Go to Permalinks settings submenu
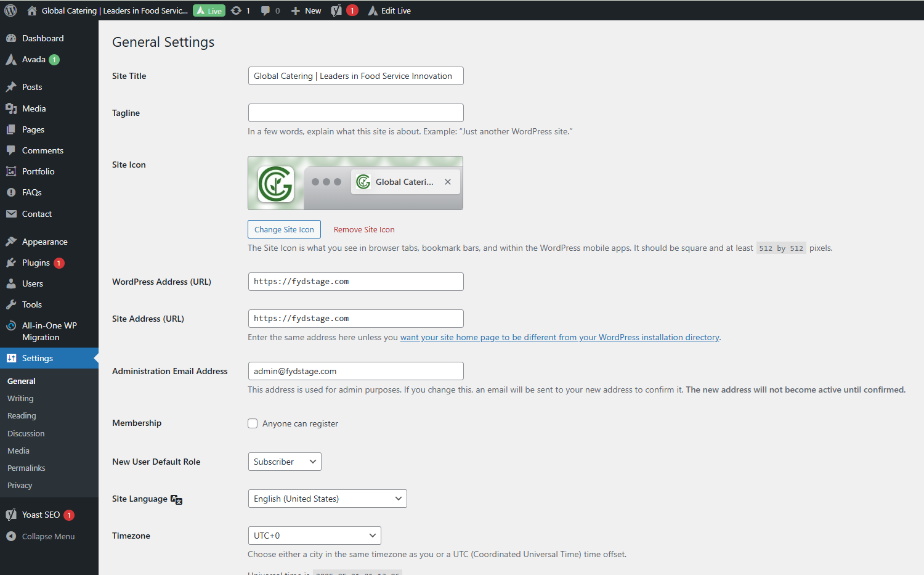 [26, 468]
